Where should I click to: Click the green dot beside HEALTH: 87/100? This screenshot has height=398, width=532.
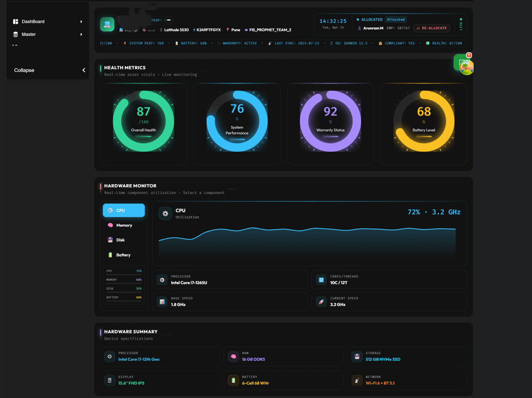click(x=427, y=43)
